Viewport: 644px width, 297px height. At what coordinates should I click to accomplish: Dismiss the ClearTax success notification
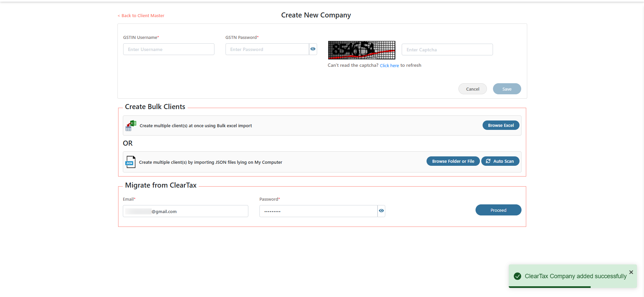(x=631, y=272)
